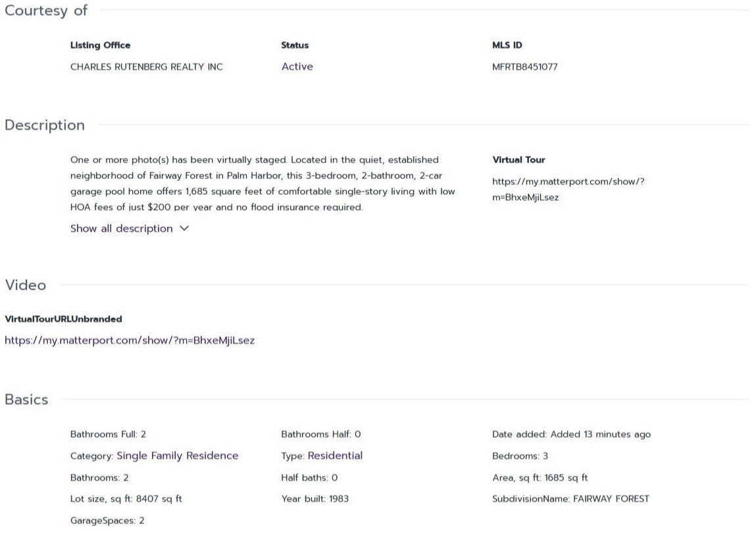
Task: Click the Description section heading
Action: pos(45,125)
